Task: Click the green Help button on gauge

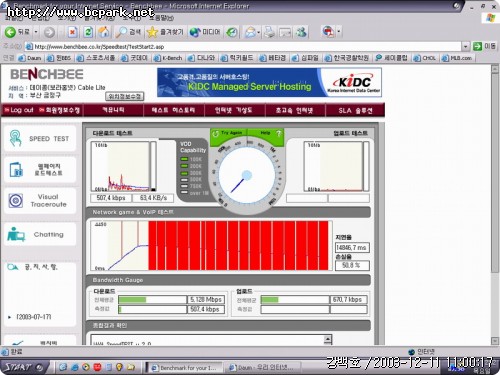Action: (266, 133)
